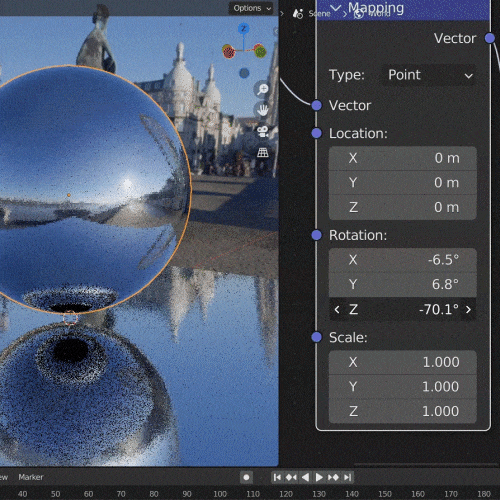This screenshot has width=500, height=500.
Task: Click the Vector output socket
Action: (x=490, y=38)
